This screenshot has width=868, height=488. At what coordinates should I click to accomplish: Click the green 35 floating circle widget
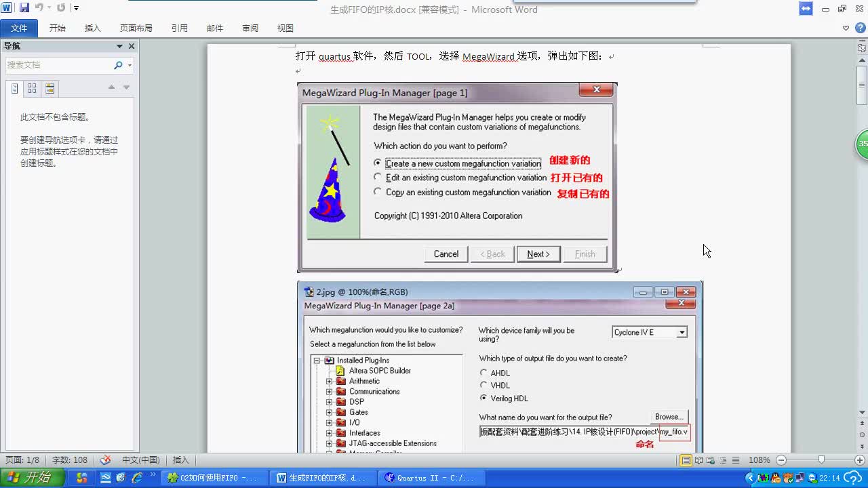tap(862, 144)
